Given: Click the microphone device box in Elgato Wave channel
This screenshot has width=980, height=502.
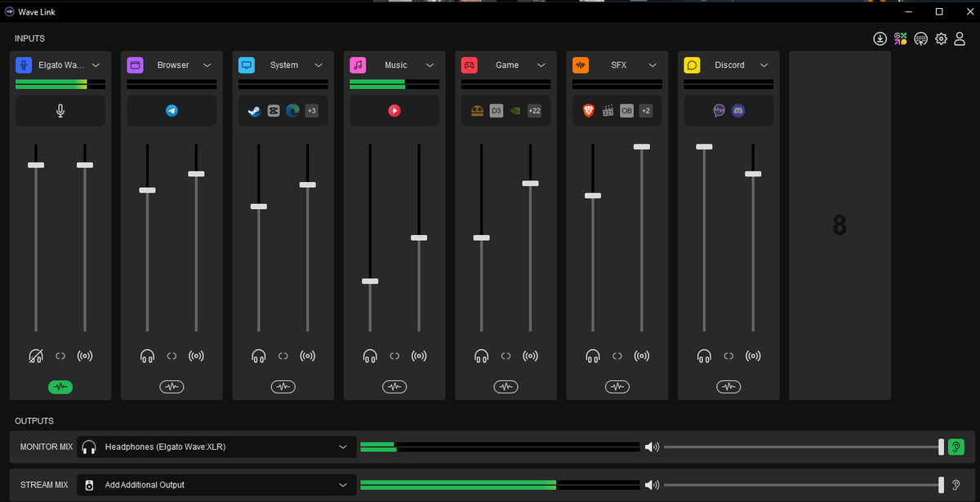Looking at the screenshot, I should [60, 110].
